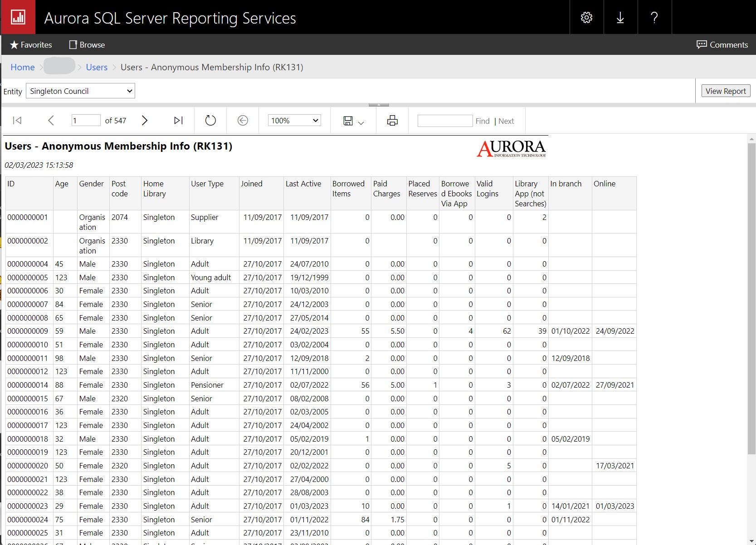Select the Young adult user type cell

click(x=211, y=277)
